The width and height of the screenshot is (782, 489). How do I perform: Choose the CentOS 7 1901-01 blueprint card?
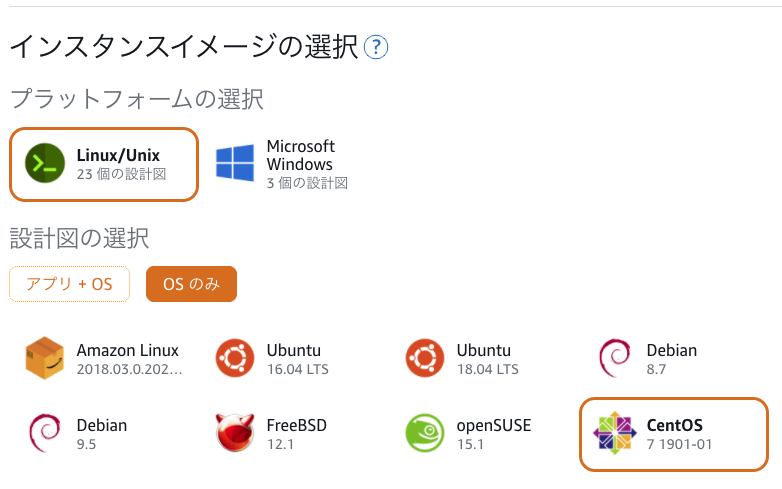click(x=674, y=434)
